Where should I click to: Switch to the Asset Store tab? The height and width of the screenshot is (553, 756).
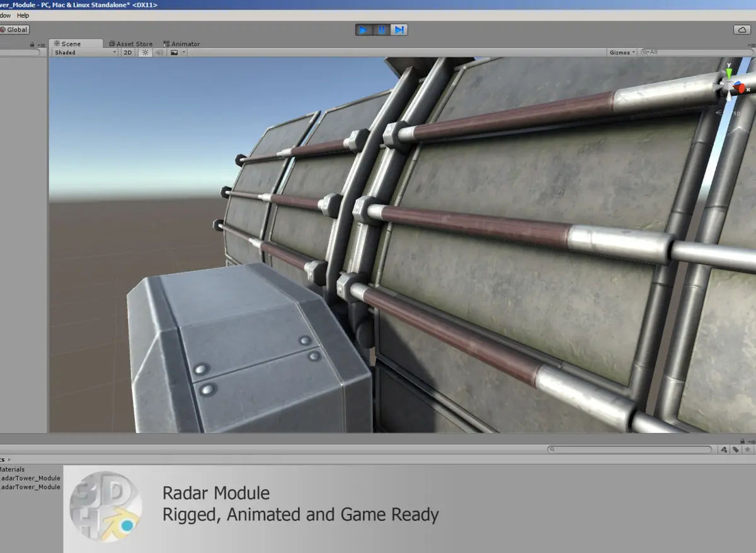[x=131, y=44]
